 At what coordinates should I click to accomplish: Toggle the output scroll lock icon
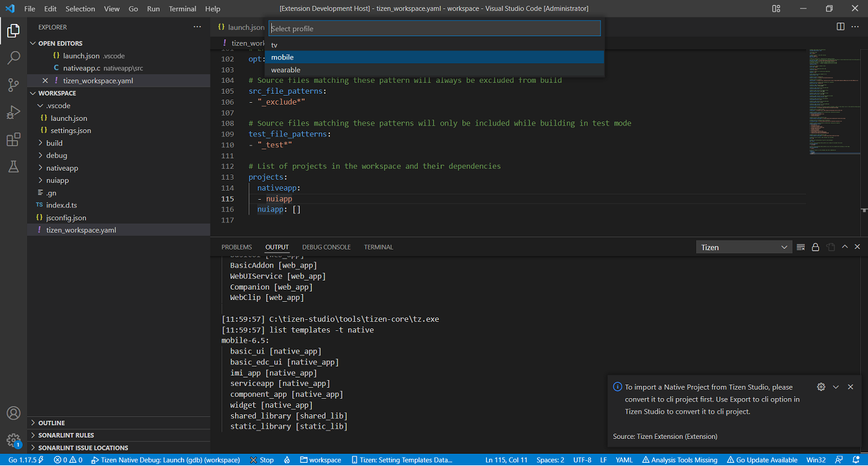click(x=815, y=247)
